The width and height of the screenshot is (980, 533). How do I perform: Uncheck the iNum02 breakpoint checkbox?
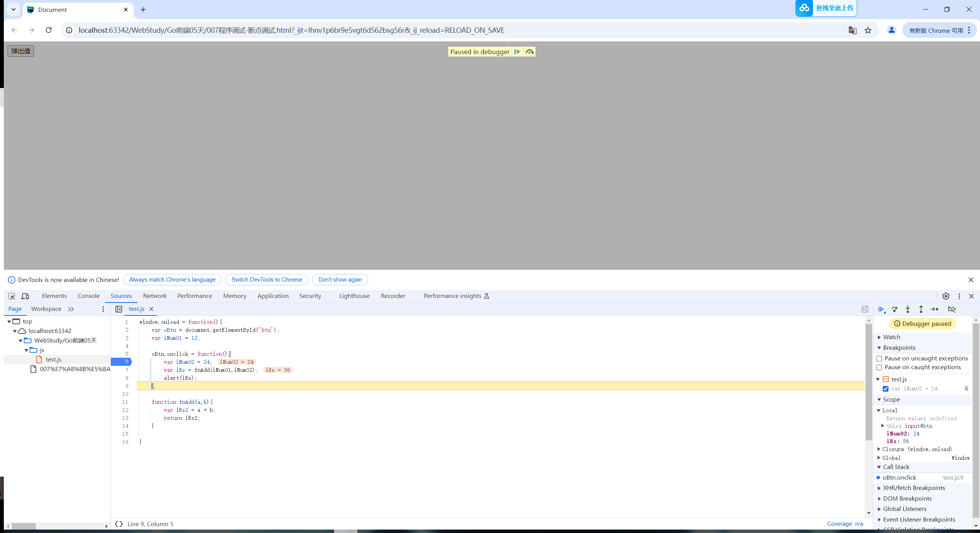pyautogui.click(x=885, y=389)
